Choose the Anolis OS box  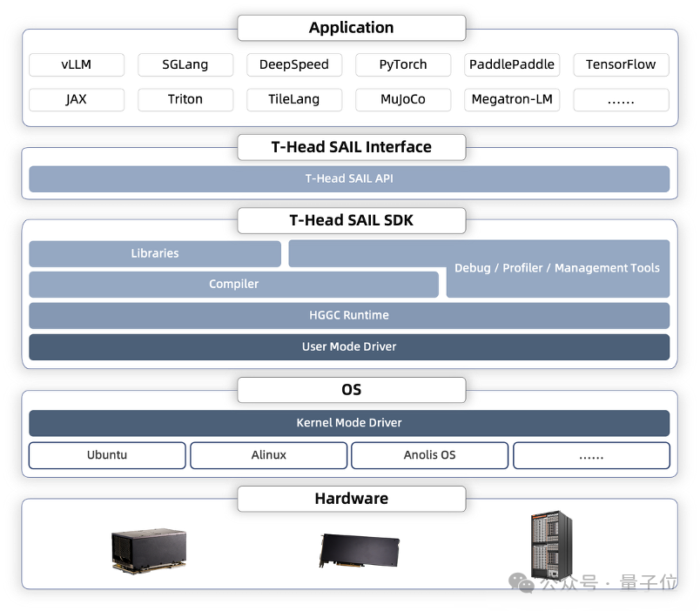point(430,455)
